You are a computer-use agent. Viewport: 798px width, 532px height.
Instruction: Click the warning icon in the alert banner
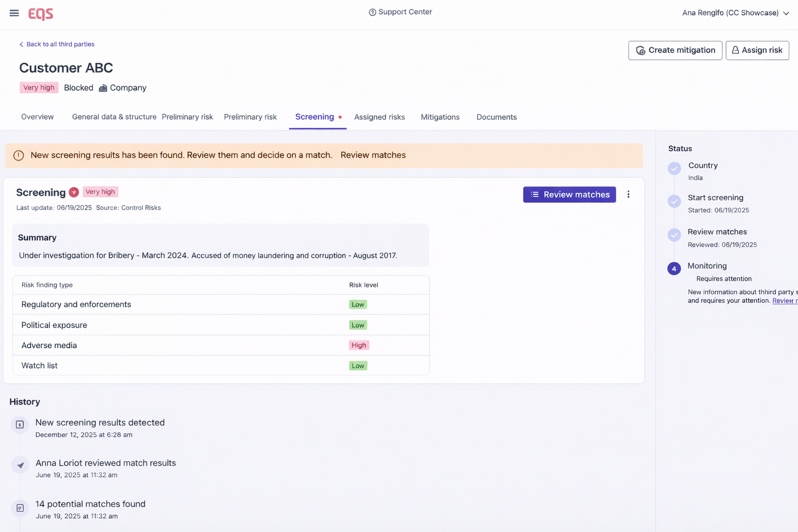[x=19, y=155]
